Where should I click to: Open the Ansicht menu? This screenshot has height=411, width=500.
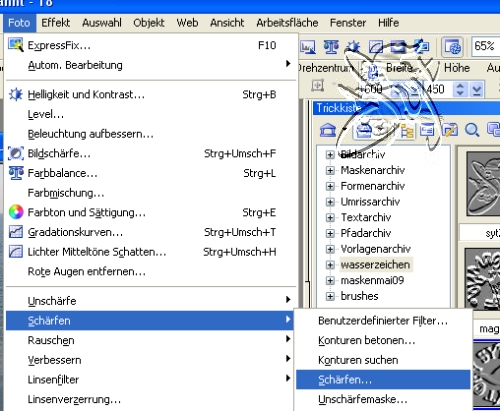point(227,23)
